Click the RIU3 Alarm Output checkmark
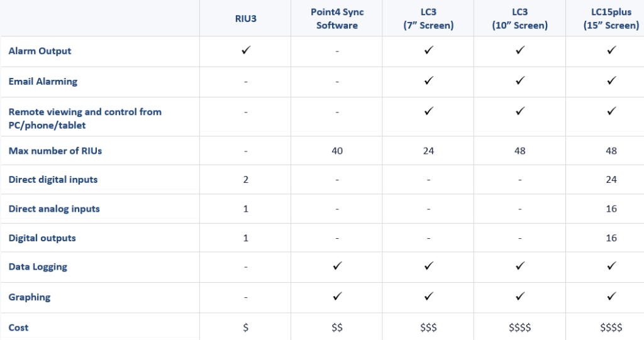The image size is (644, 340). tap(246, 50)
